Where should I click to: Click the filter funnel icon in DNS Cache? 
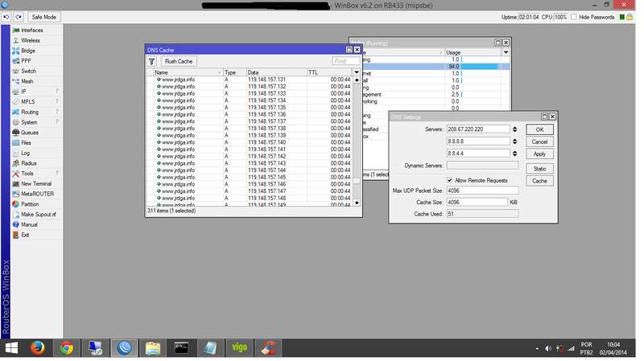[151, 61]
